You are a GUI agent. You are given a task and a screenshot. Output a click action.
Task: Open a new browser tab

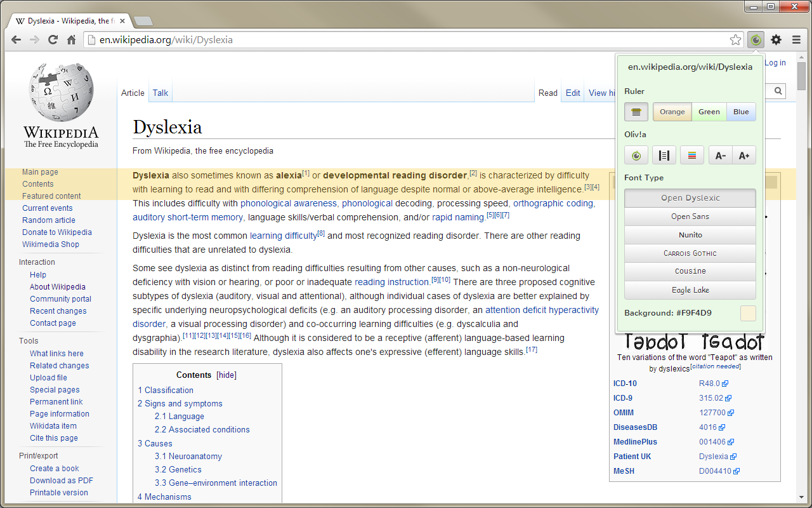coord(143,20)
